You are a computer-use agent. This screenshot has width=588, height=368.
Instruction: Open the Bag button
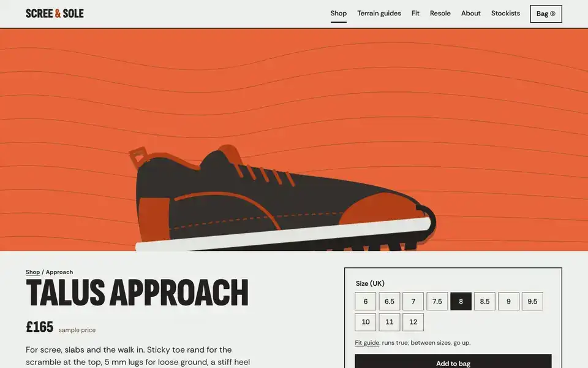(x=546, y=14)
